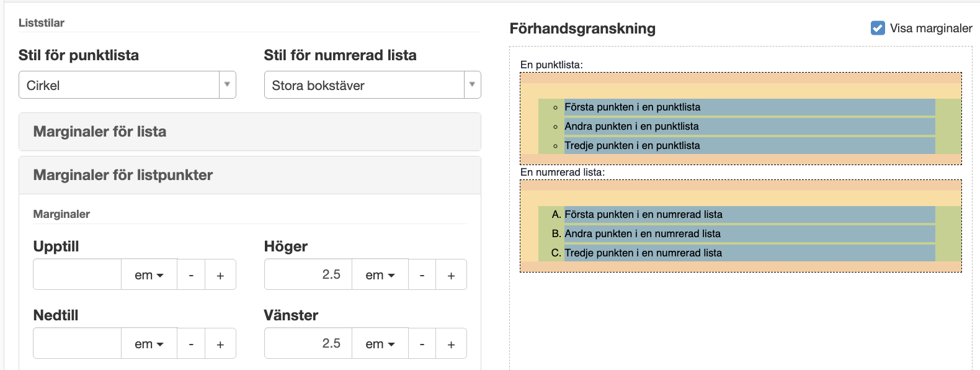
Task: Open the em unit dropdown for Vänster
Action: click(380, 344)
